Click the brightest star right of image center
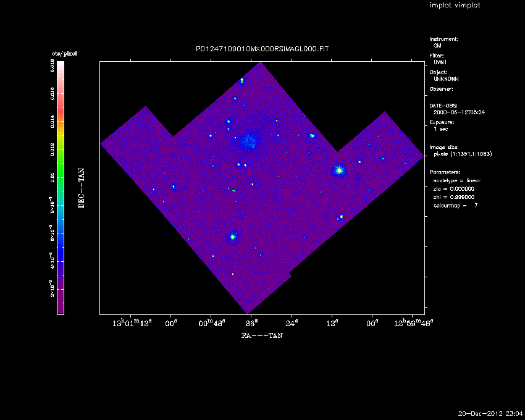The image size is (525, 420). [339, 170]
